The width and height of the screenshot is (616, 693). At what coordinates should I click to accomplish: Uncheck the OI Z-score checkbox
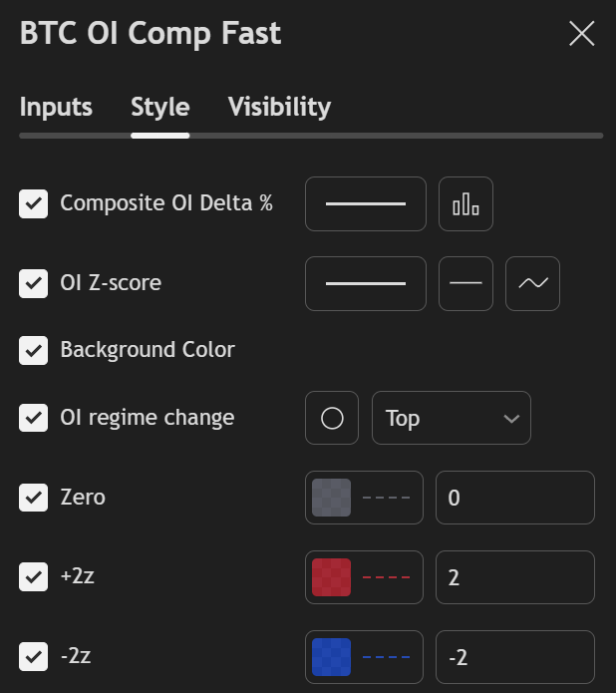(x=33, y=283)
